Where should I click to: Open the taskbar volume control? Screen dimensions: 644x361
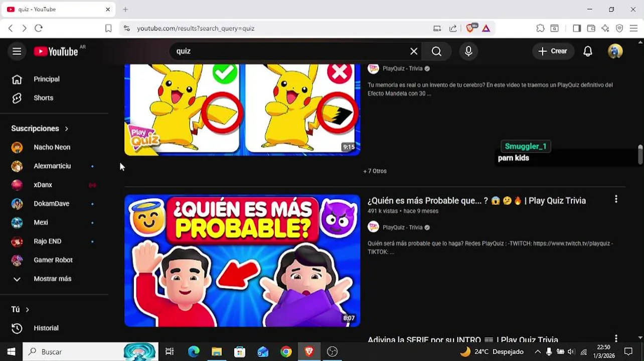click(x=571, y=352)
